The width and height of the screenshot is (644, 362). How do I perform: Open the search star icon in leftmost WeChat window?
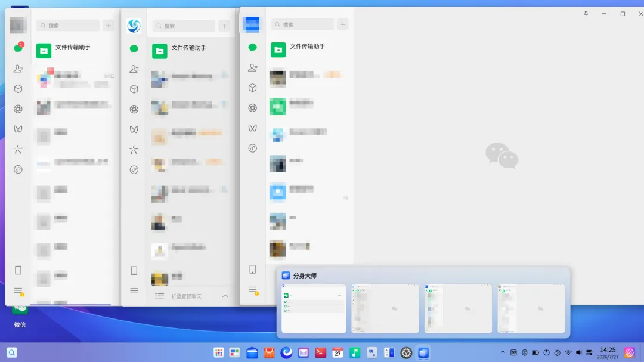point(18,149)
